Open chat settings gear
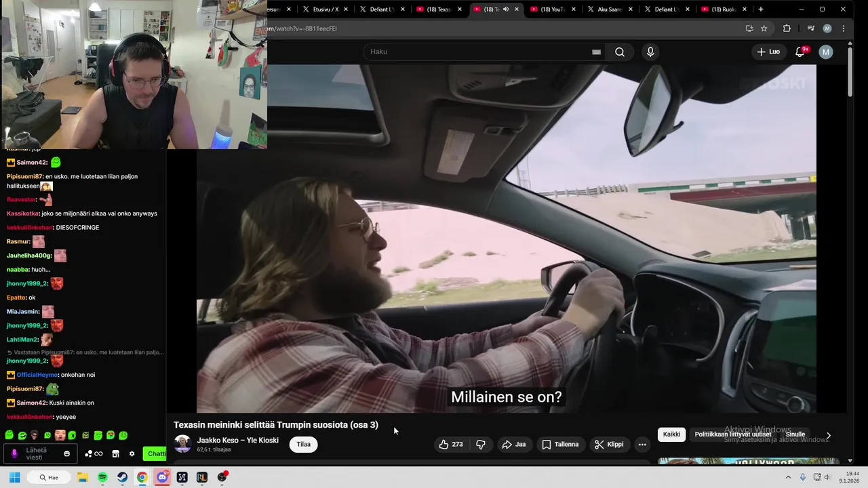This screenshot has height=488, width=868. click(132, 453)
